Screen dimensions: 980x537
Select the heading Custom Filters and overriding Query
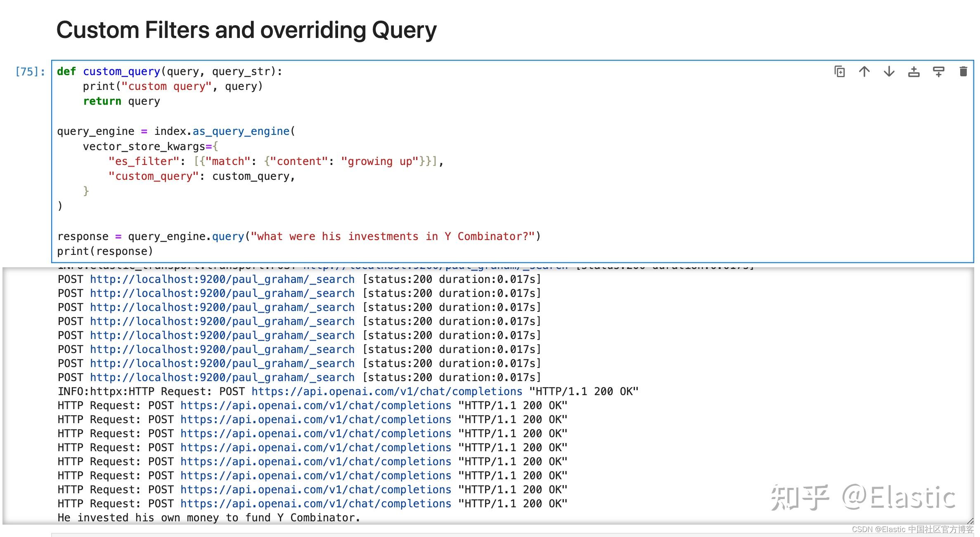point(246,30)
